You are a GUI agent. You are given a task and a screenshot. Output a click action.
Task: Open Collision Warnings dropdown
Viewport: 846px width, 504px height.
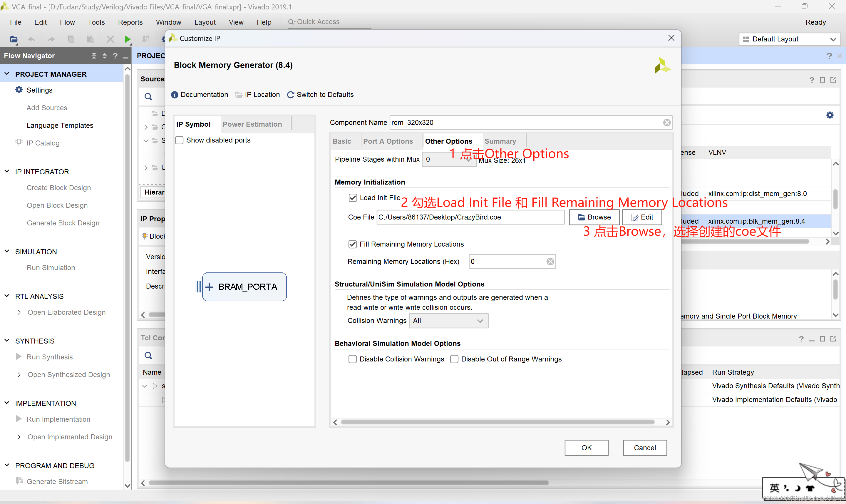448,321
